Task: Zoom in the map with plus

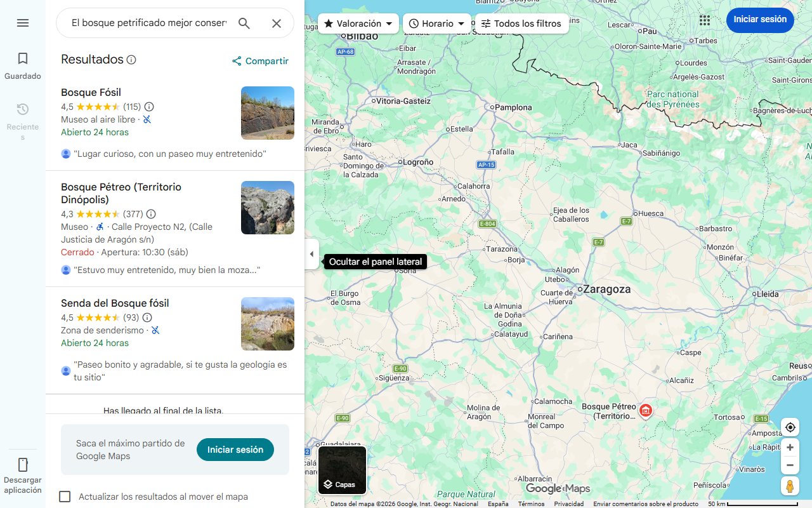Action: click(x=790, y=448)
